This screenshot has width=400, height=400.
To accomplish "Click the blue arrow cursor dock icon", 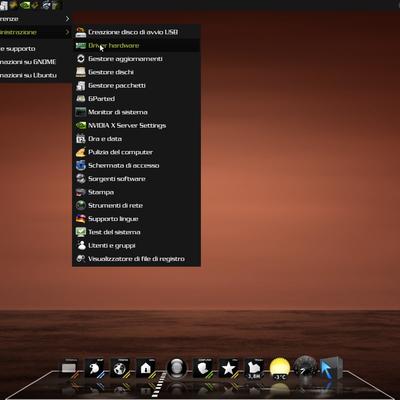I will [x=331, y=368].
